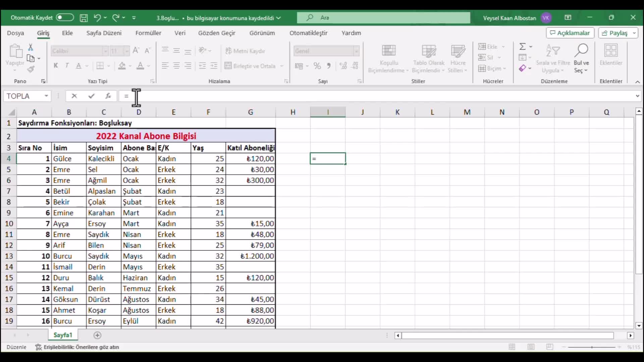Screen dimensions: 644x362
Task: Open the font size dropdown
Action: coord(126,51)
